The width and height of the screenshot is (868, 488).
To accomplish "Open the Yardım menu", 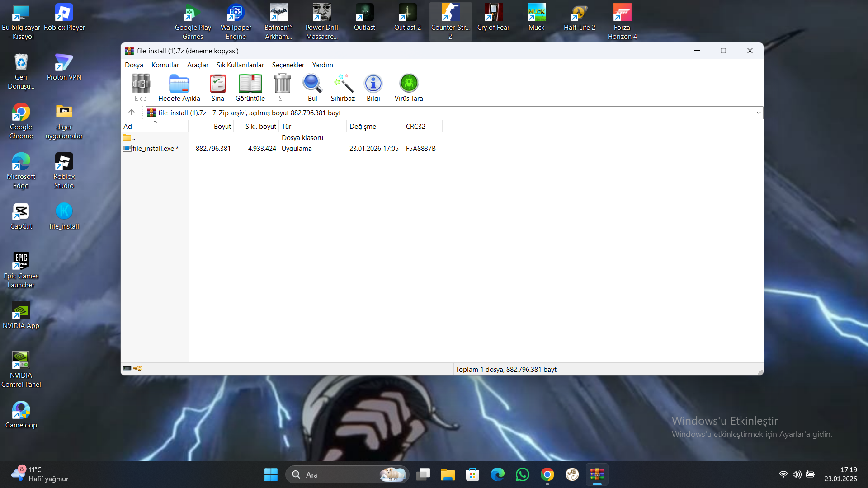I will click(x=322, y=65).
